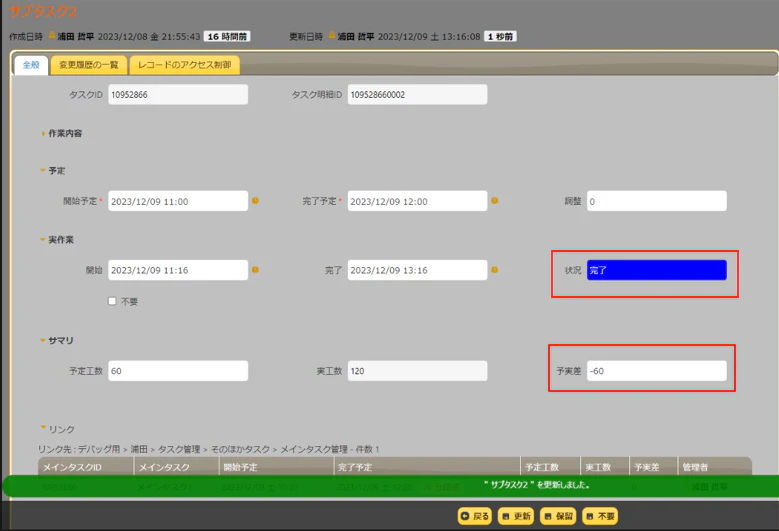The image size is (779, 531).
Task: Click the リンク先 breadcrumb text
Action: [x=209, y=449]
